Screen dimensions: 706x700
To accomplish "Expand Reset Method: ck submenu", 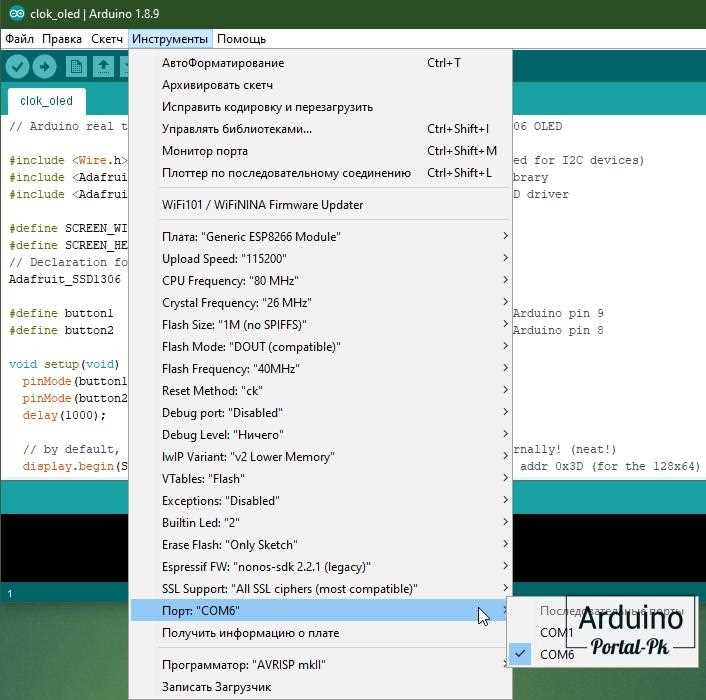I will (x=321, y=391).
